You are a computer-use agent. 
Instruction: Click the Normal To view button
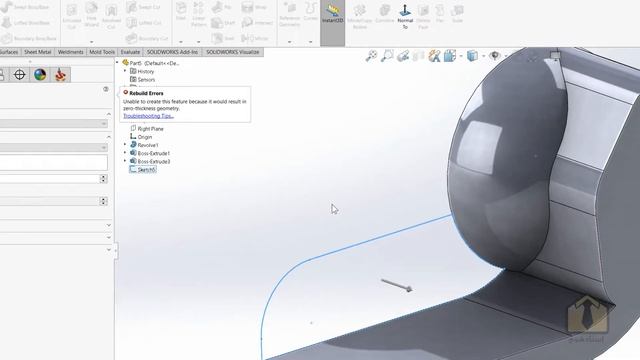(405, 16)
